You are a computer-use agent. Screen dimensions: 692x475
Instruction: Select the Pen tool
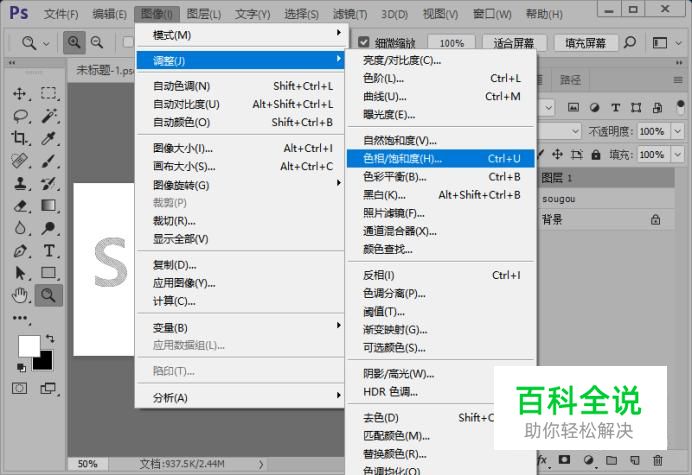[x=19, y=251]
